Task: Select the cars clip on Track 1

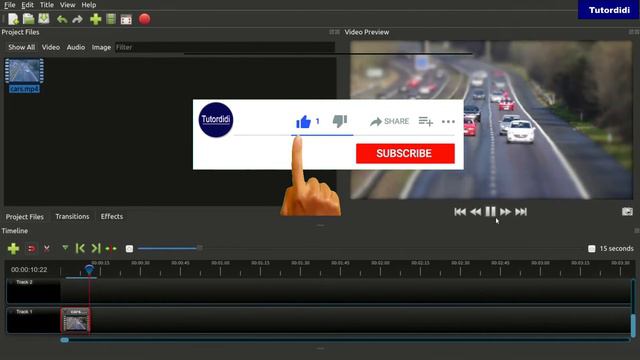Action: pyautogui.click(x=76, y=320)
